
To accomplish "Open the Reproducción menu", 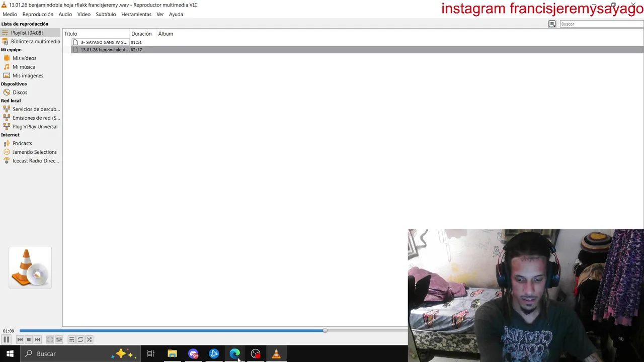I will click(x=38, y=14).
